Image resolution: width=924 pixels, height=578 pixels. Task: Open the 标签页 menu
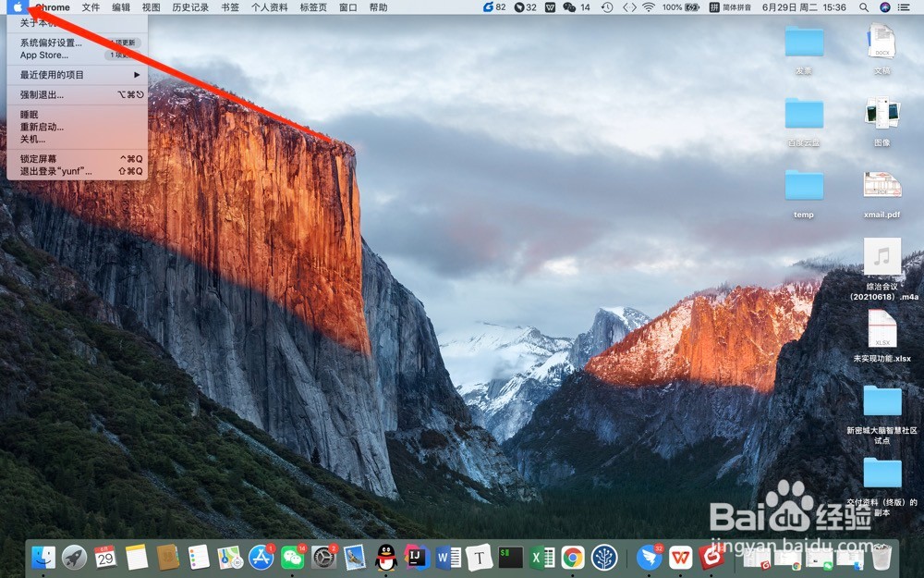click(313, 7)
